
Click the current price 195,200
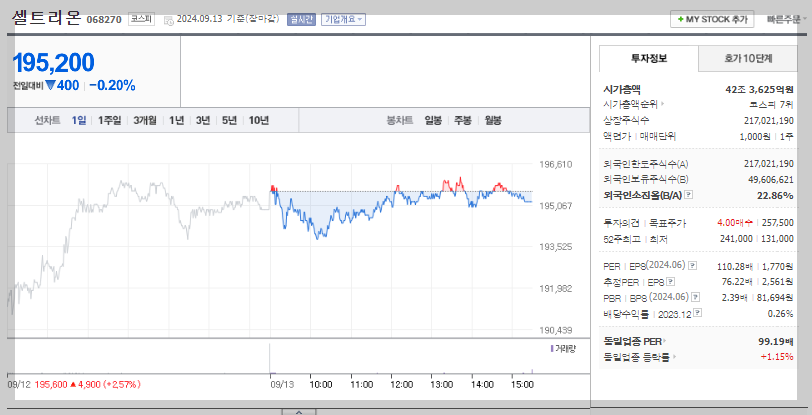coord(53,63)
